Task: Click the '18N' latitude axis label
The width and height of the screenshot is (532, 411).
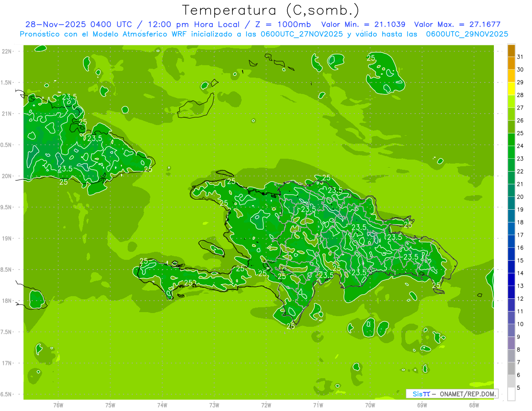Action: point(7,301)
